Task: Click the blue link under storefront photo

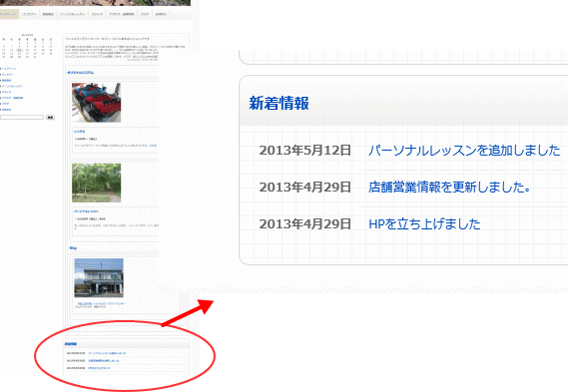Action: coord(101,303)
